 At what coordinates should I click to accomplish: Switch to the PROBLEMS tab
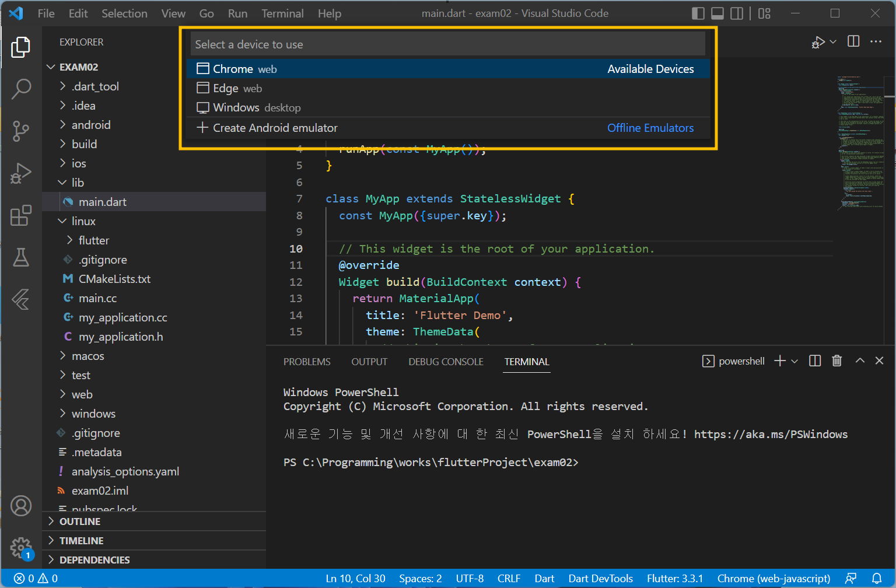pyautogui.click(x=307, y=362)
